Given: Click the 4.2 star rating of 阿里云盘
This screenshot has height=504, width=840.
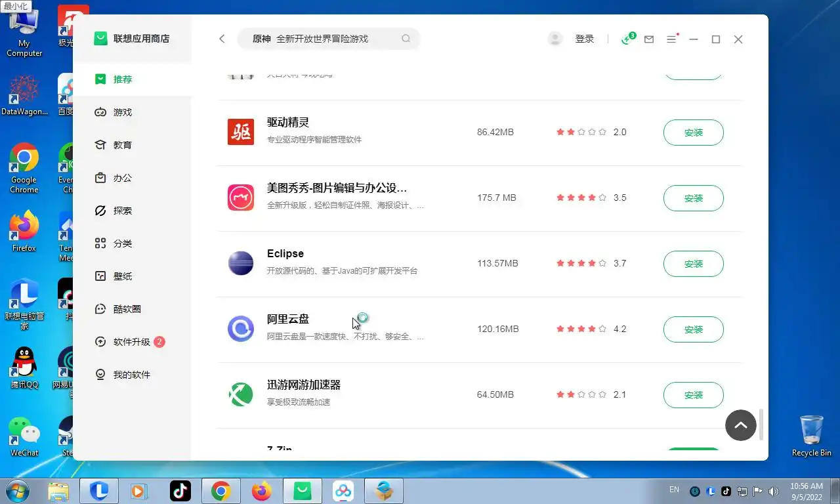Looking at the screenshot, I should pyautogui.click(x=591, y=329).
